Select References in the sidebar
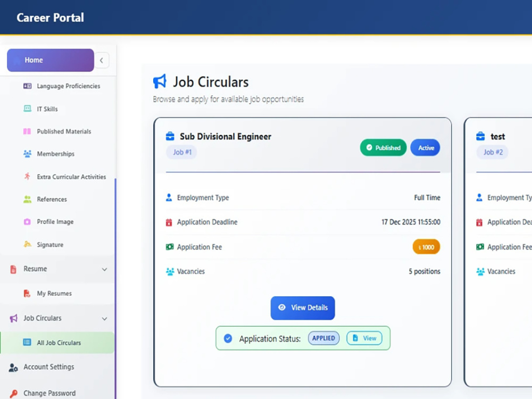 (52, 199)
